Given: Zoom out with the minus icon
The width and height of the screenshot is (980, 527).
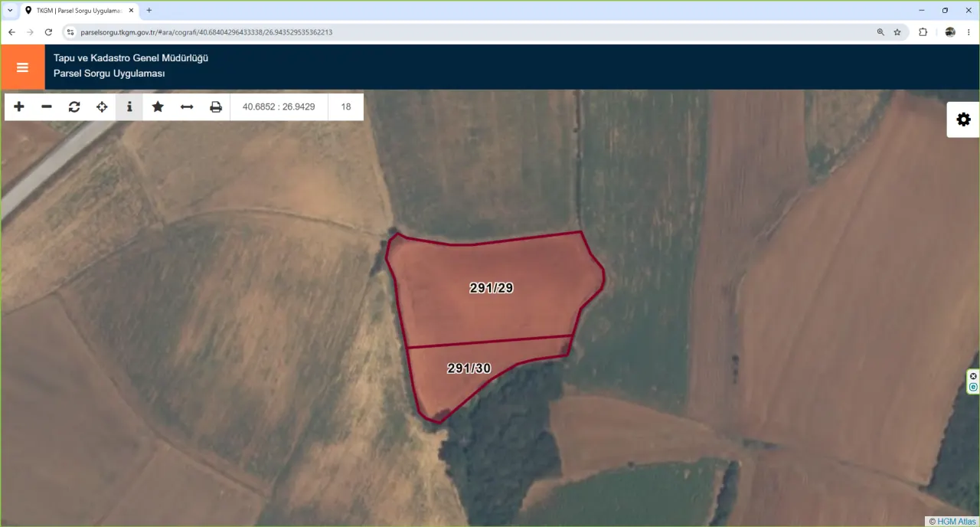Looking at the screenshot, I should click(47, 106).
